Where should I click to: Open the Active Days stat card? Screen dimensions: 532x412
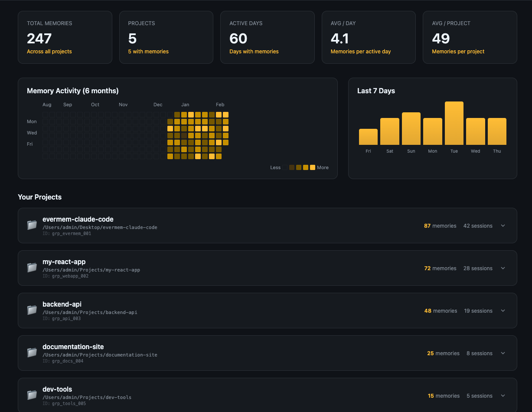[268, 37]
